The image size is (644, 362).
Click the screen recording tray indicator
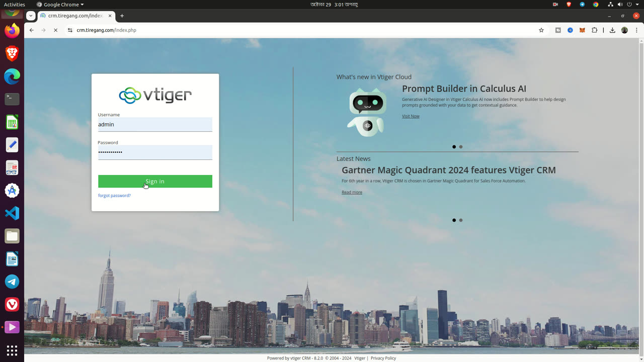(x=555, y=5)
